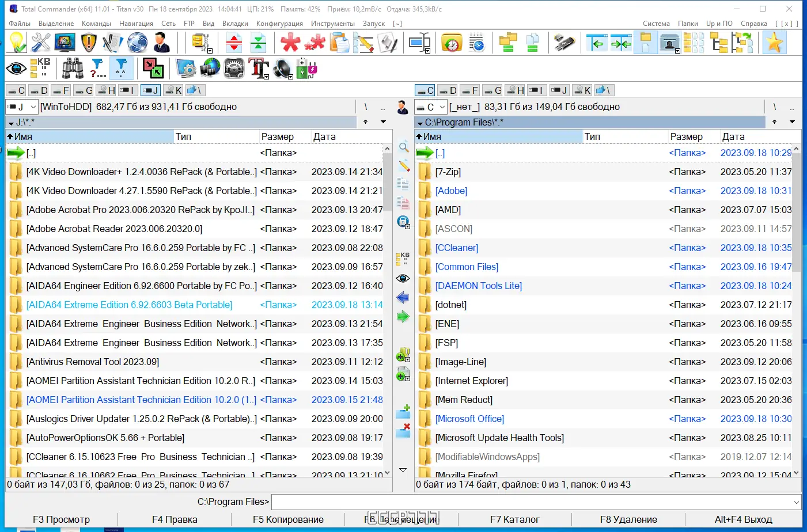
Task: Open the left panel directory history arrow
Action: [x=383, y=122]
